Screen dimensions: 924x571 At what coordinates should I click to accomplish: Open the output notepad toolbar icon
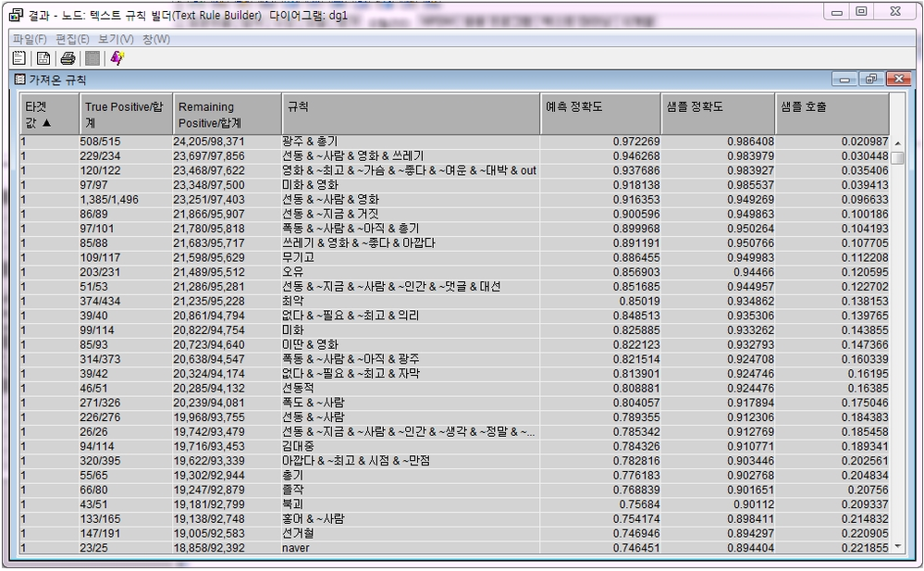point(18,57)
